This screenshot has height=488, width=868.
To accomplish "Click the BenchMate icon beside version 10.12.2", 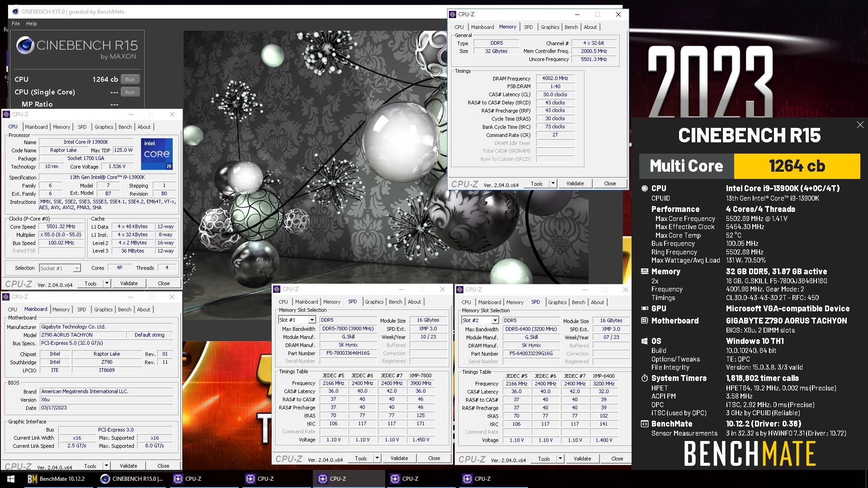I will 645,424.
